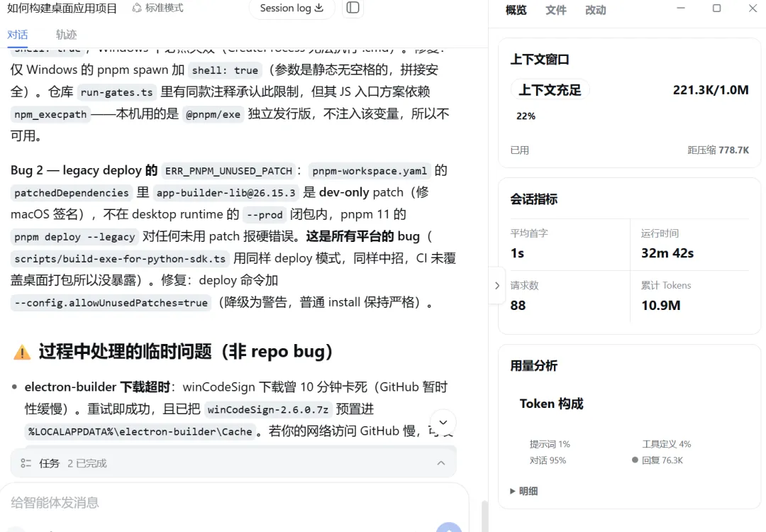Click the 上下文充足 status badge
The width and height of the screenshot is (766, 532).
550,90
